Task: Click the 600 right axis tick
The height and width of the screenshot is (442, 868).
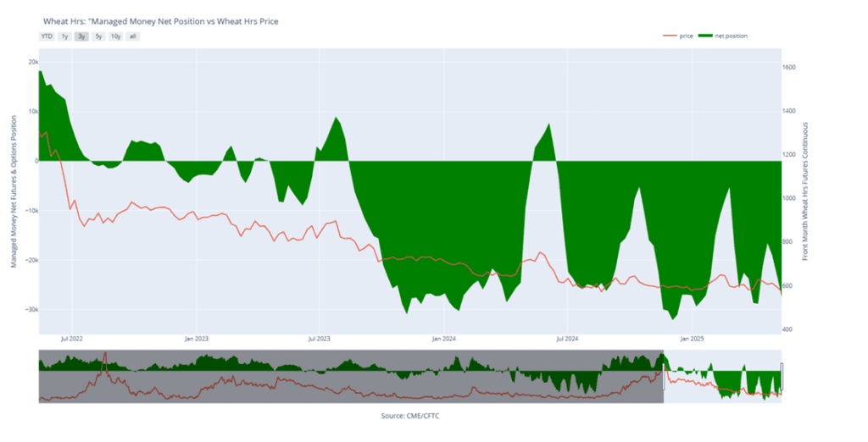Action: pyautogui.click(x=788, y=286)
